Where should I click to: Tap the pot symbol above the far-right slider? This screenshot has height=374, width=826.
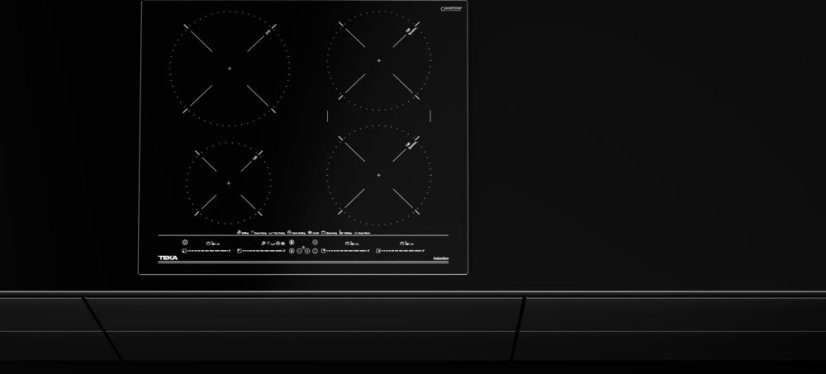tap(402, 243)
